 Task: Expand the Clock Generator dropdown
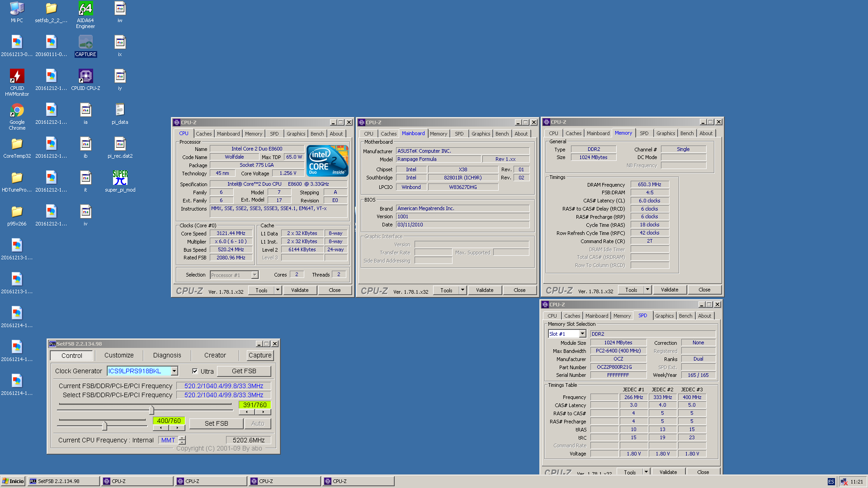coord(175,371)
